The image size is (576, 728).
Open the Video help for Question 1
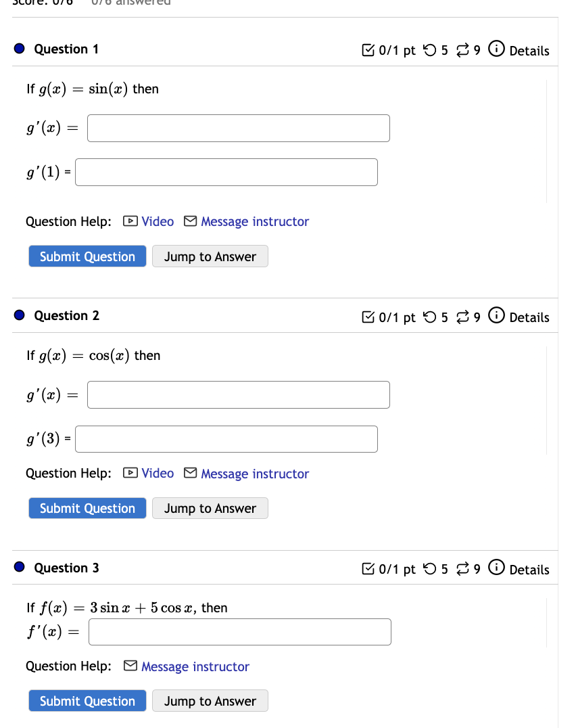pos(157,221)
